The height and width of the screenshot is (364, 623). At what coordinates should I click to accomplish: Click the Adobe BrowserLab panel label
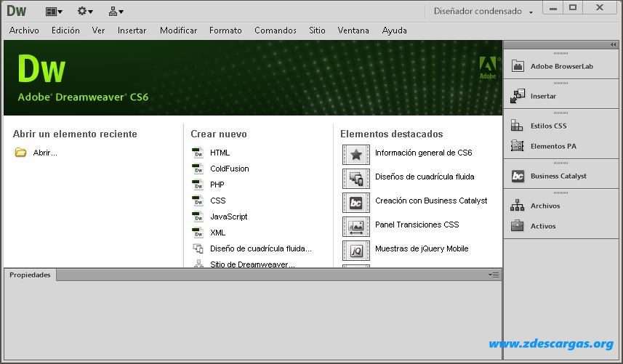561,66
